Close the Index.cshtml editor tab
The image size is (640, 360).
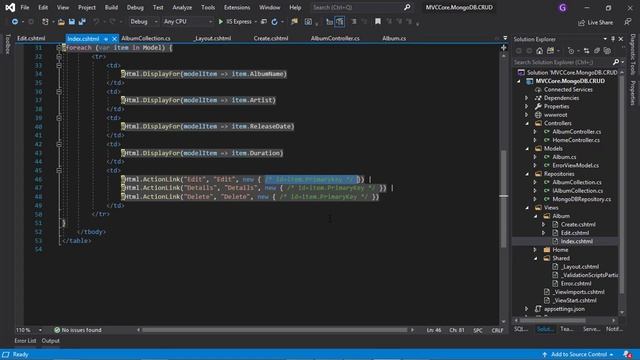[114, 39]
